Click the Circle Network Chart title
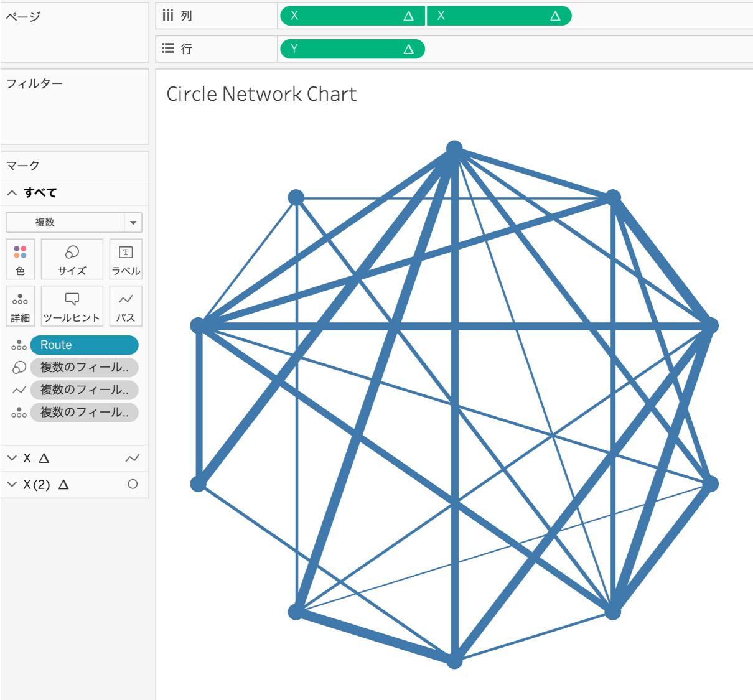Screen dimensions: 753x700 261,94
